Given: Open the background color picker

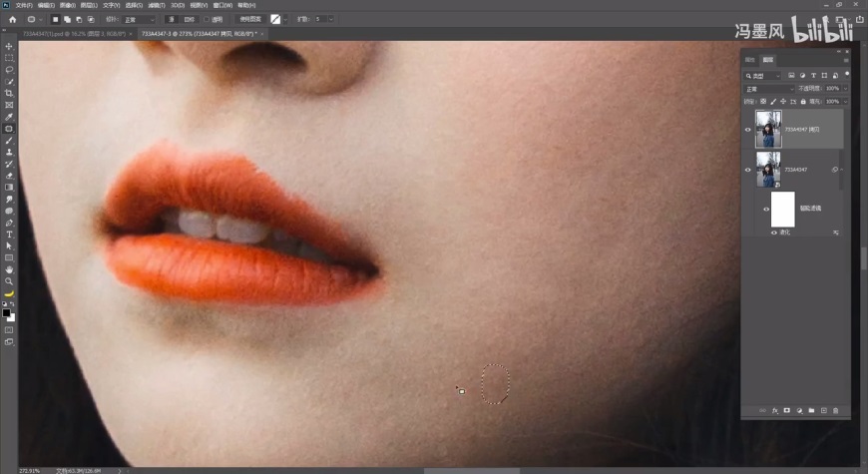Looking at the screenshot, I should (12, 318).
